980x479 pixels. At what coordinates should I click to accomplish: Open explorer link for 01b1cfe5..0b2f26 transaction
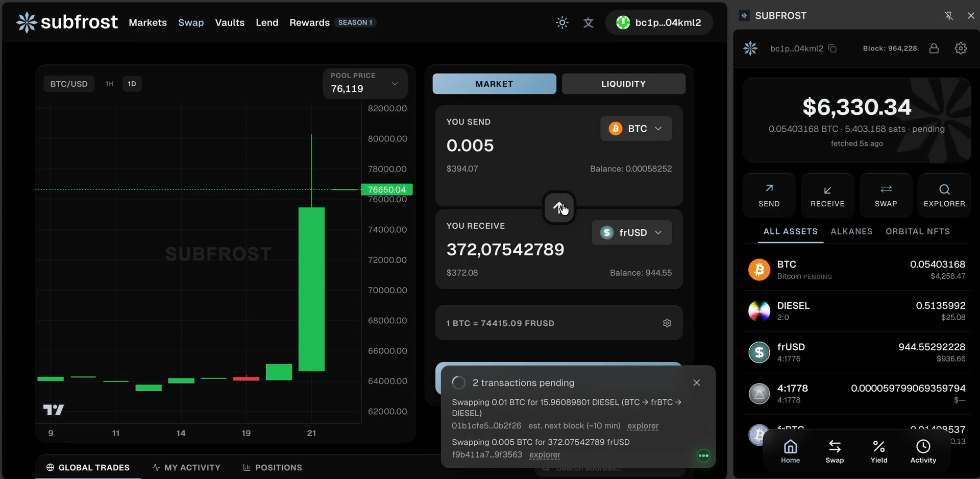coord(643,426)
